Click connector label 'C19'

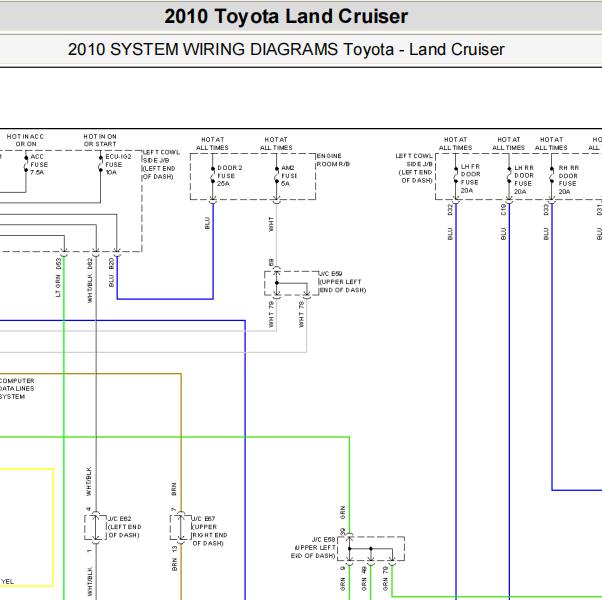click(503, 210)
